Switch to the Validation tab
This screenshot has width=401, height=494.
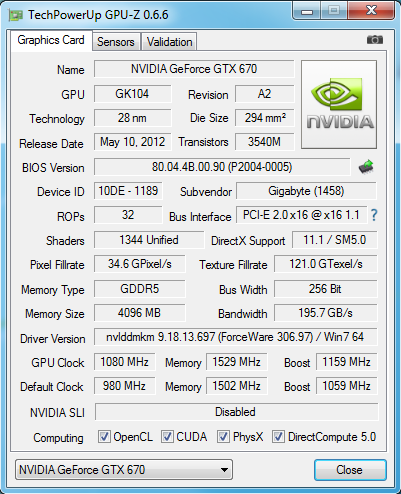pos(169,42)
